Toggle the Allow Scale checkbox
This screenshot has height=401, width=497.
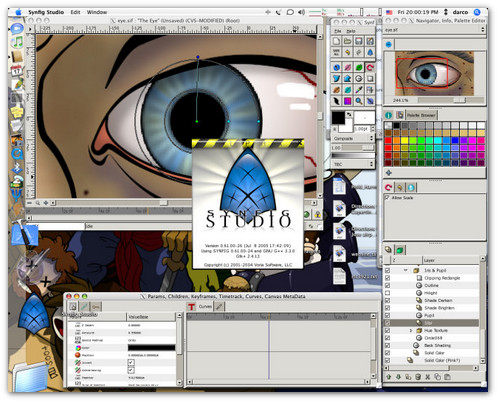[387, 198]
